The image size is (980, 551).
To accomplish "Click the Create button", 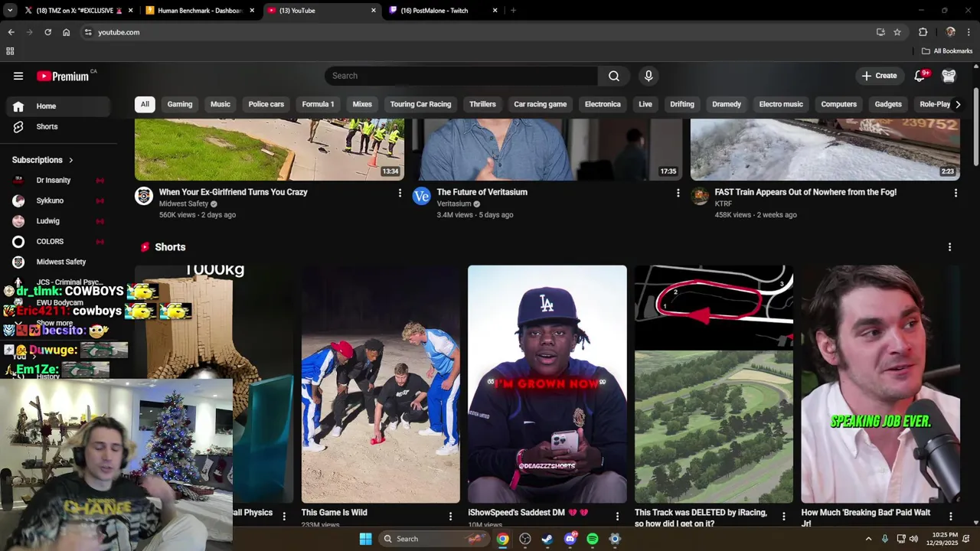I will click(879, 76).
